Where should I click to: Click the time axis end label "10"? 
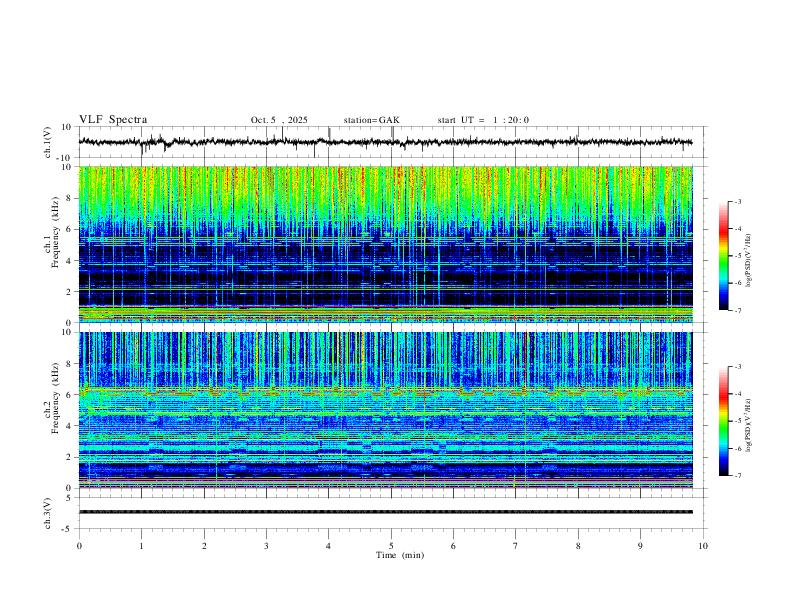coord(703,546)
